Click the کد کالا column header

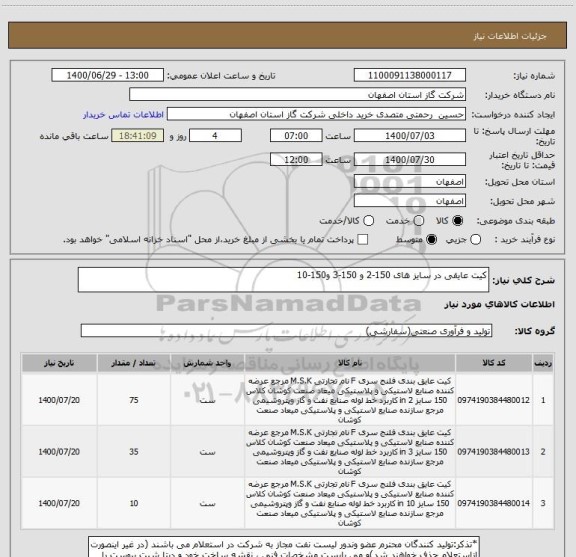click(x=494, y=363)
